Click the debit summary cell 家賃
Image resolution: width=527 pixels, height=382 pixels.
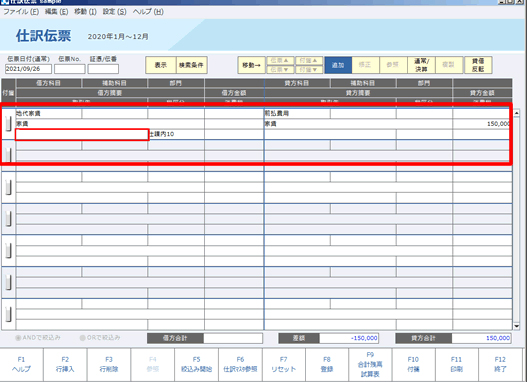tap(110, 124)
